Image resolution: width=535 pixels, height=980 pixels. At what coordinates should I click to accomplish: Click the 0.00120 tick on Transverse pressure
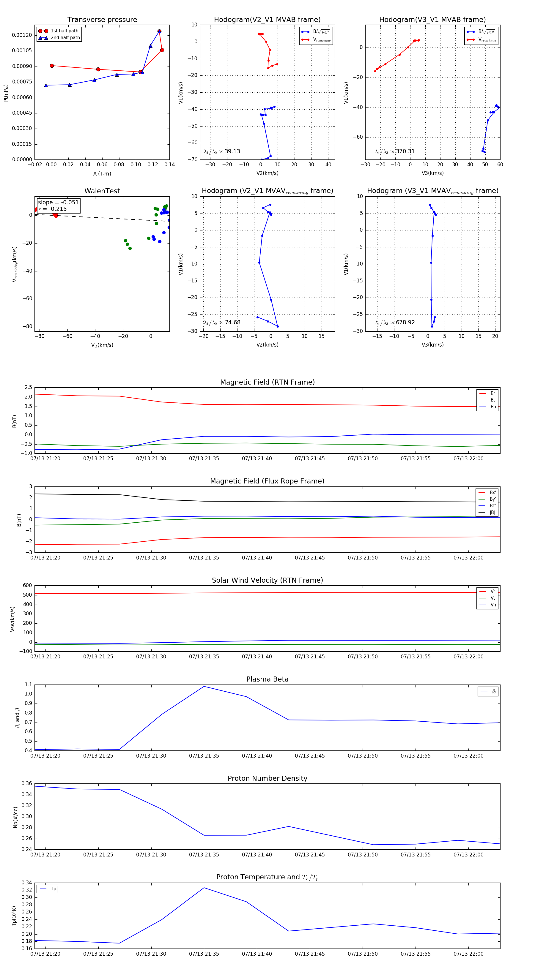pos(22,35)
